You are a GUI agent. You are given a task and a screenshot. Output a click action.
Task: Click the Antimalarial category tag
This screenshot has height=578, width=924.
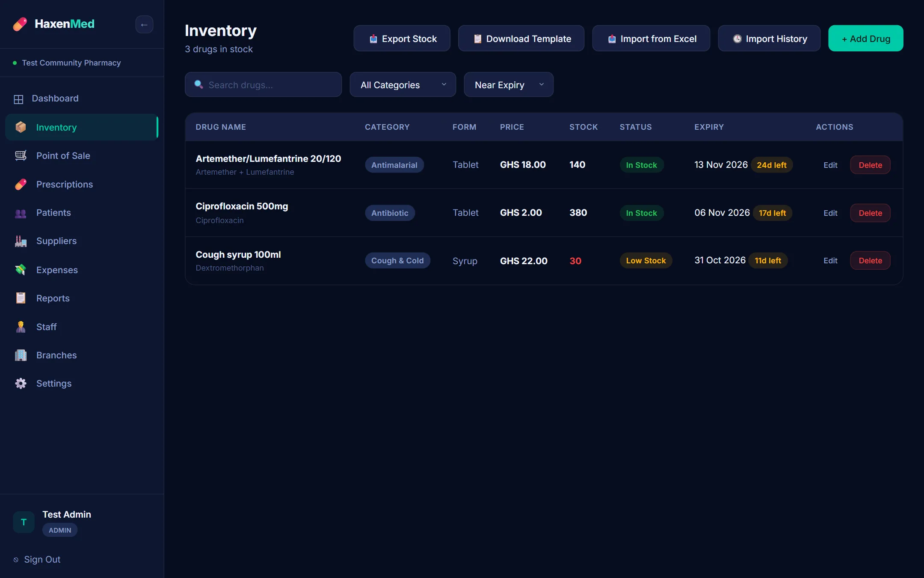pos(394,165)
